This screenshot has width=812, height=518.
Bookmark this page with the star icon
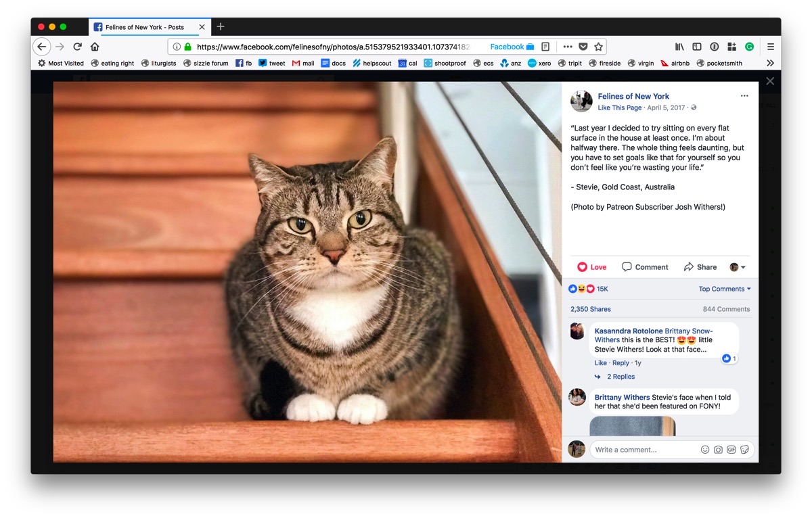[x=598, y=47]
